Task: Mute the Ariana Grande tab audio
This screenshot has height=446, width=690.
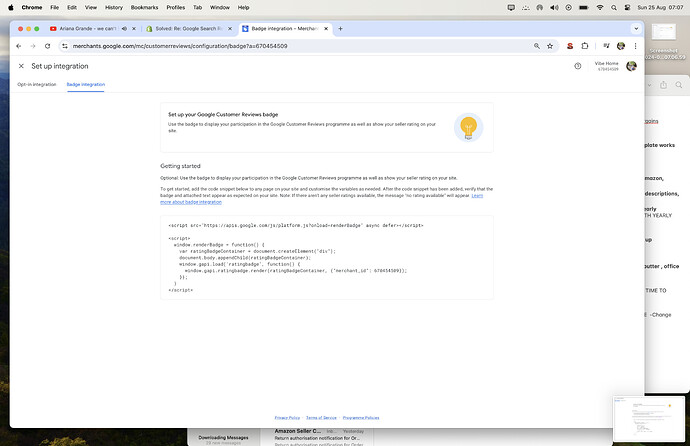Action: pyautogui.click(x=124, y=29)
